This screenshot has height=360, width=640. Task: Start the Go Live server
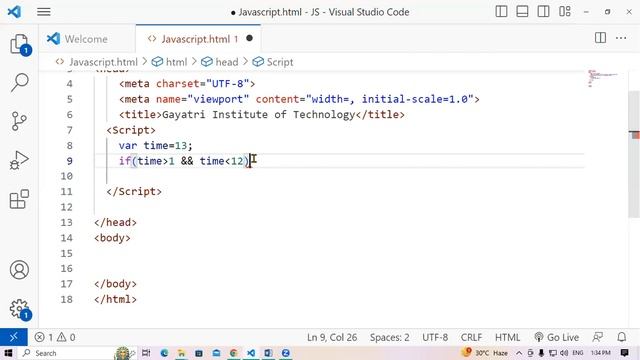point(557,337)
